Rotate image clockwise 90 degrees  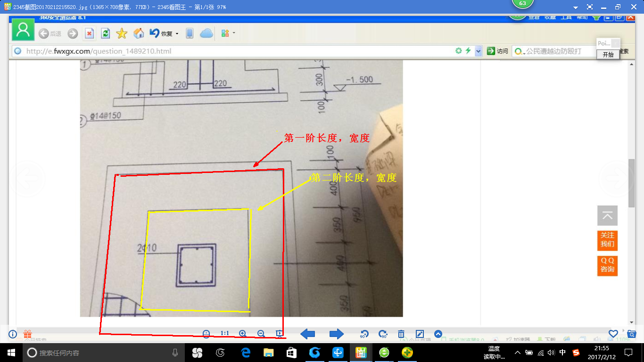383,334
